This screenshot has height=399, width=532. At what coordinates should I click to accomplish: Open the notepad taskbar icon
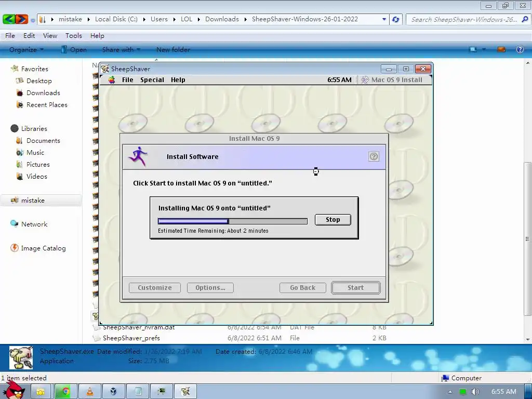[138, 392]
